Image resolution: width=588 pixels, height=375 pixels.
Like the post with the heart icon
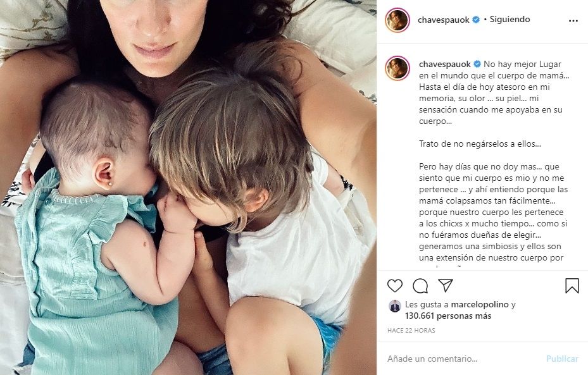[x=395, y=286]
